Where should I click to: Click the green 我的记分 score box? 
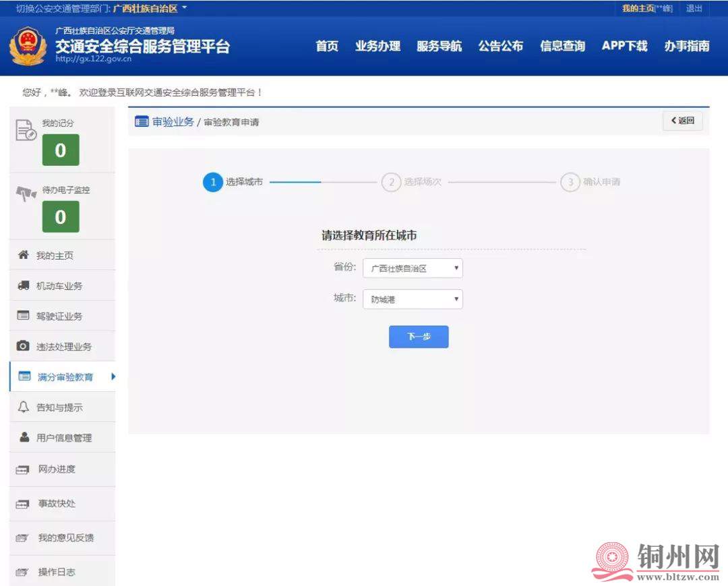point(61,150)
